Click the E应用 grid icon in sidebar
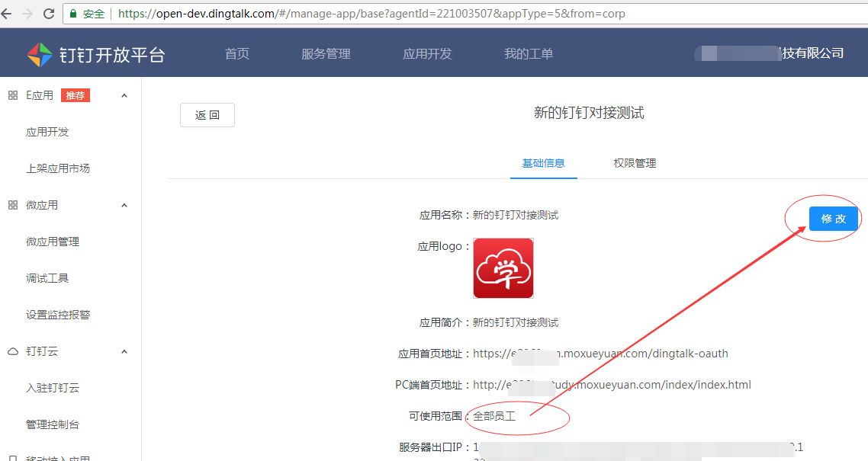Image resolution: width=868 pixels, height=461 pixels. [x=13, y=95]
